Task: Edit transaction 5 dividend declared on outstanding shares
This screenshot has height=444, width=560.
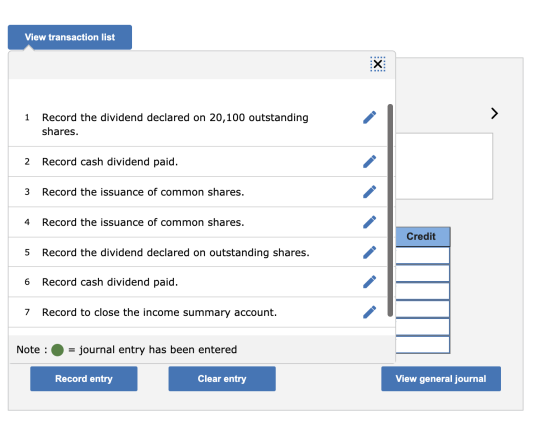Action: click(370, 252)
